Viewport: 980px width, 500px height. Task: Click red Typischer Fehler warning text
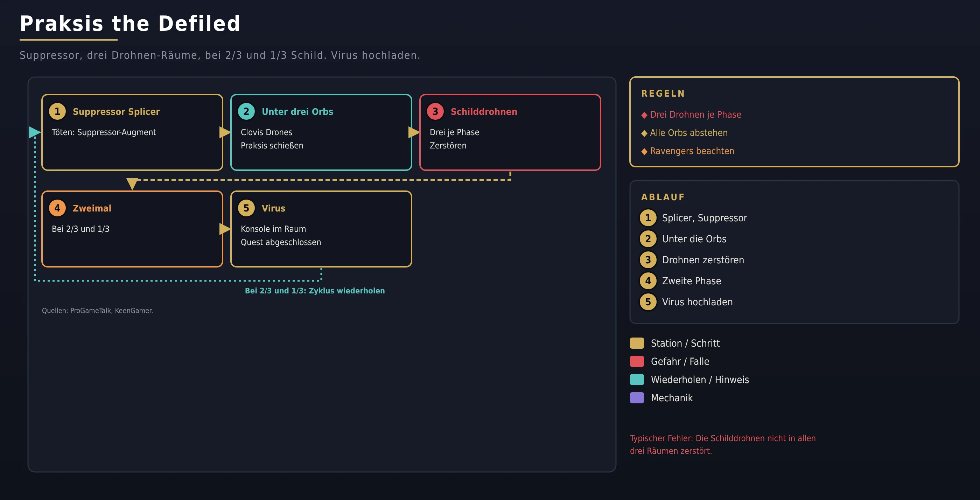722,444
